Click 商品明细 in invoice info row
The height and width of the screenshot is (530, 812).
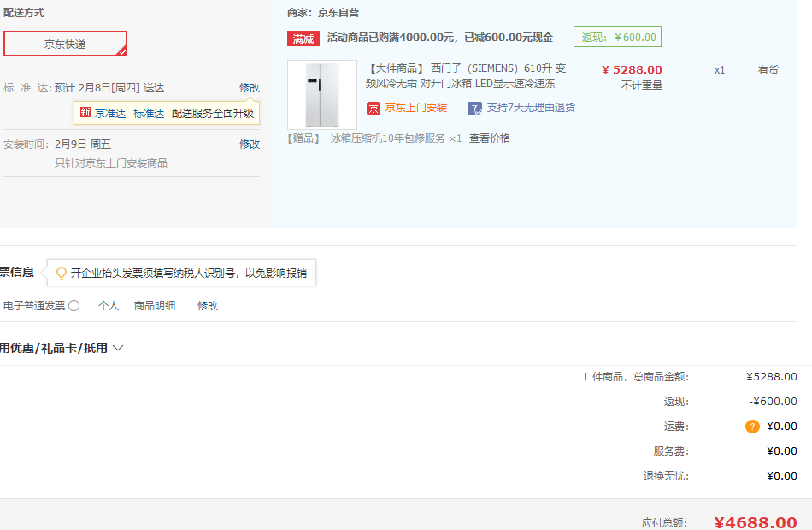tap(155, 306)
